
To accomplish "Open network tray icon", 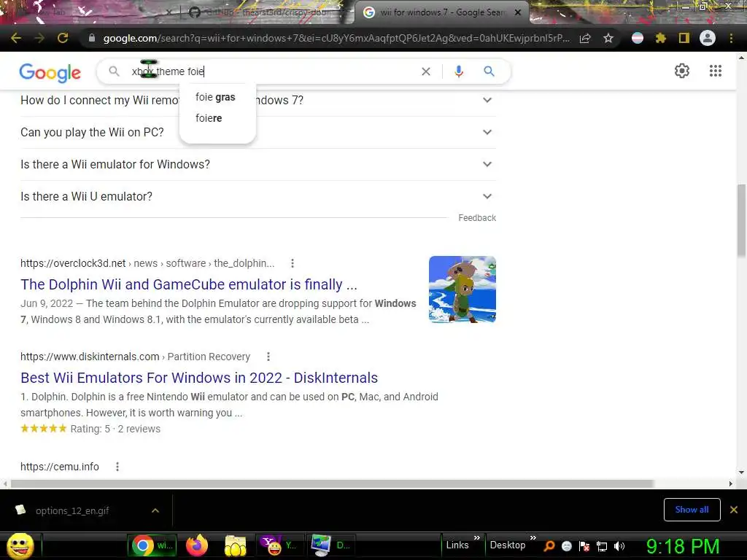I will pos(602,546).
